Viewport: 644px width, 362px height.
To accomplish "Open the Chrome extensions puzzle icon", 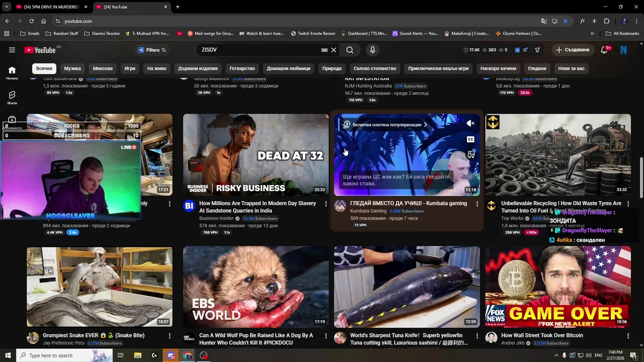I will point(606,21).
